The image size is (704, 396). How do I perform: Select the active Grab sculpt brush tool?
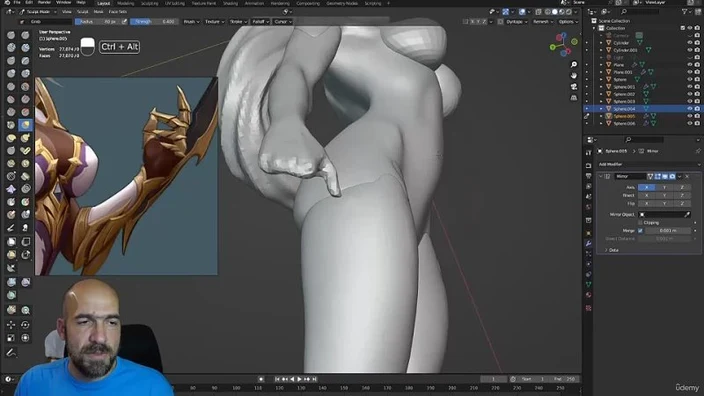pyautogui.click(x=25, y=124)
